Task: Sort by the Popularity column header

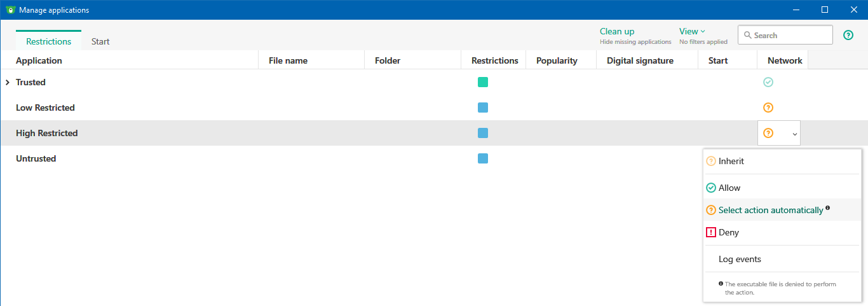Action: (x=561, y=60)
